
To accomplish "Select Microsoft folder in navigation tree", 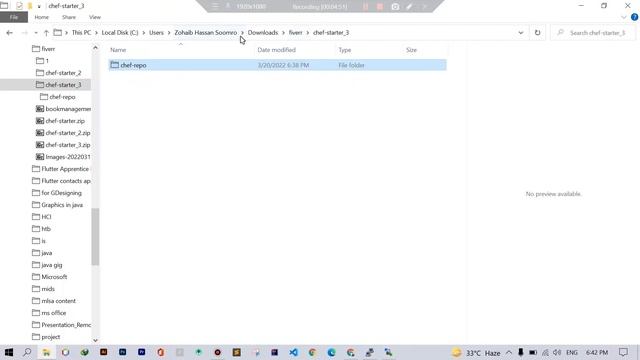I will click(x=54, y=277).
